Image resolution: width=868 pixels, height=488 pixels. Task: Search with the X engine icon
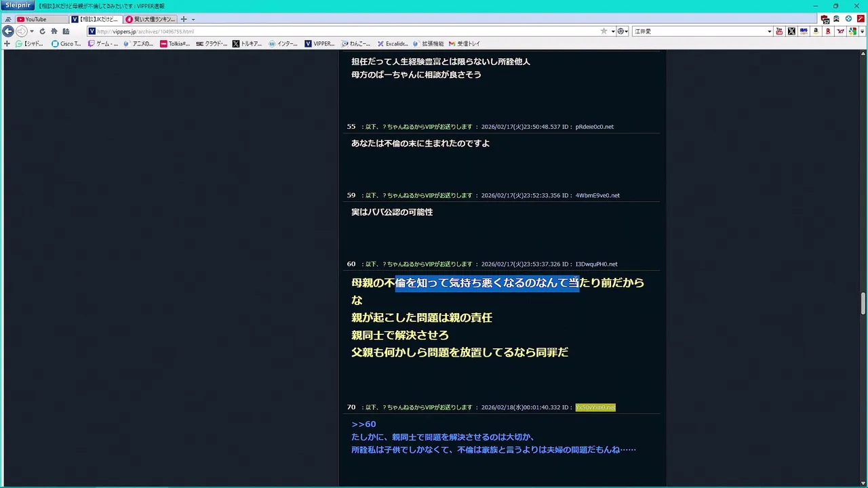pyautogui.click(x=791, y=31)
